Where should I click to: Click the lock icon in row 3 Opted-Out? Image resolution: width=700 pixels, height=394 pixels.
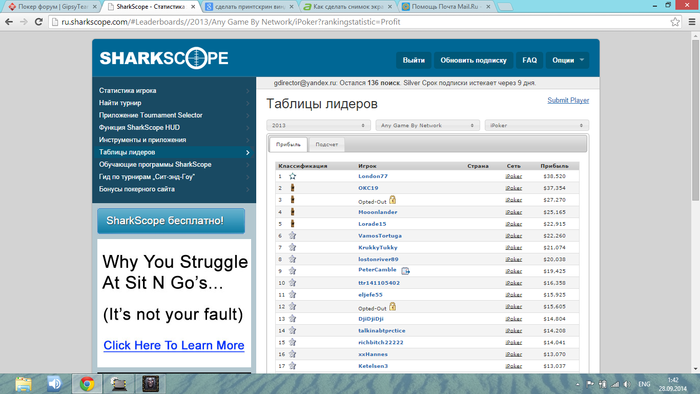tap(392, 200)
